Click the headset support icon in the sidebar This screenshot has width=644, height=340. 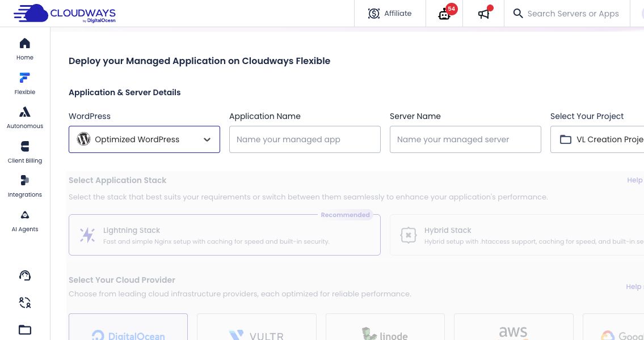coord(24,275)
